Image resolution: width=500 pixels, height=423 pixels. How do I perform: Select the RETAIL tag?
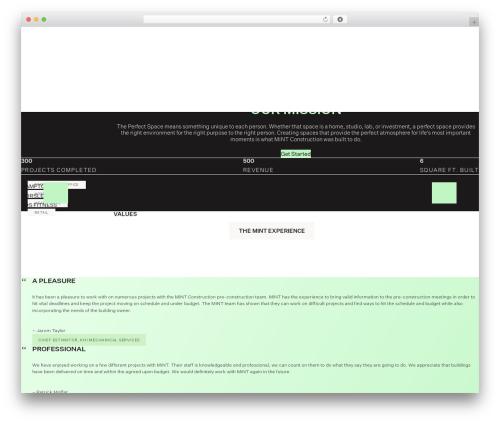point(41,212)
